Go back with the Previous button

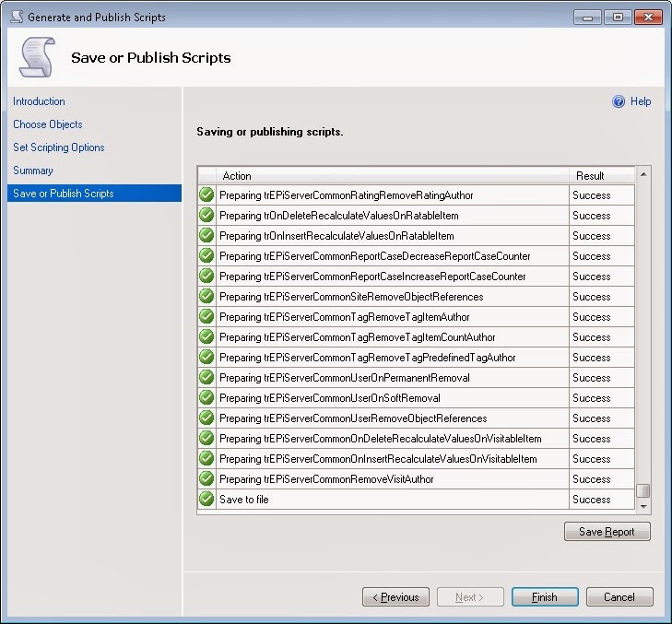coord(395,597)
